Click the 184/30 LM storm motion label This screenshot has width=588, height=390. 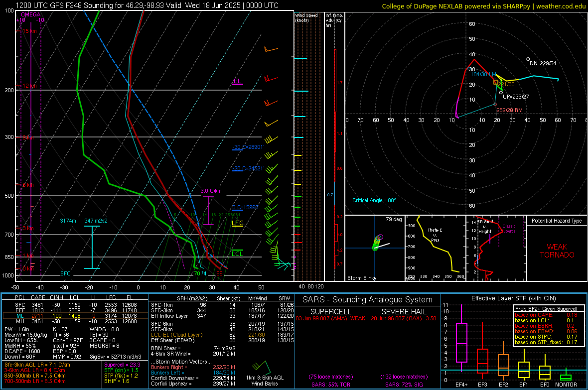(x=484, y=75)
